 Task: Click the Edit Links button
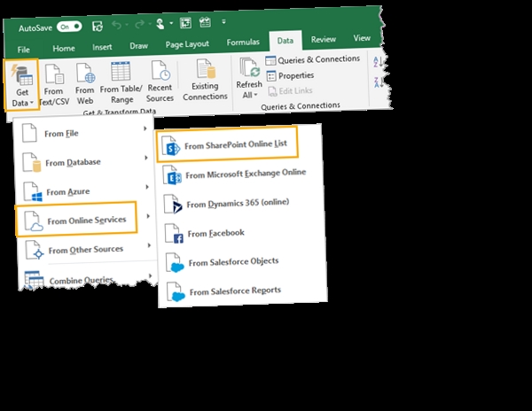[291, 91]
